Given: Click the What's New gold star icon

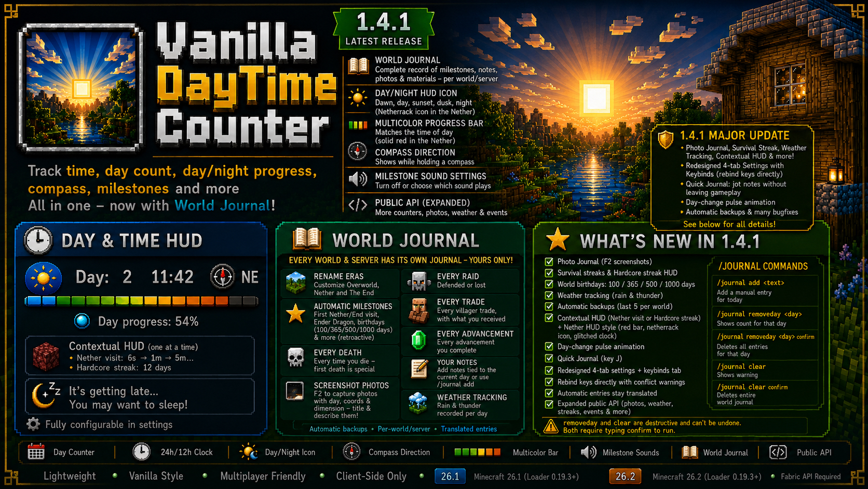Looking at the screenshot, I should point(557,240).
